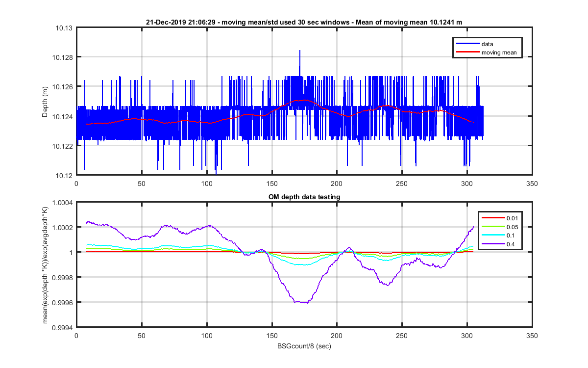
Task: Click the upper plot title starting '21-Dec-2019 21:06:29'
Action: tap(304, 22)
